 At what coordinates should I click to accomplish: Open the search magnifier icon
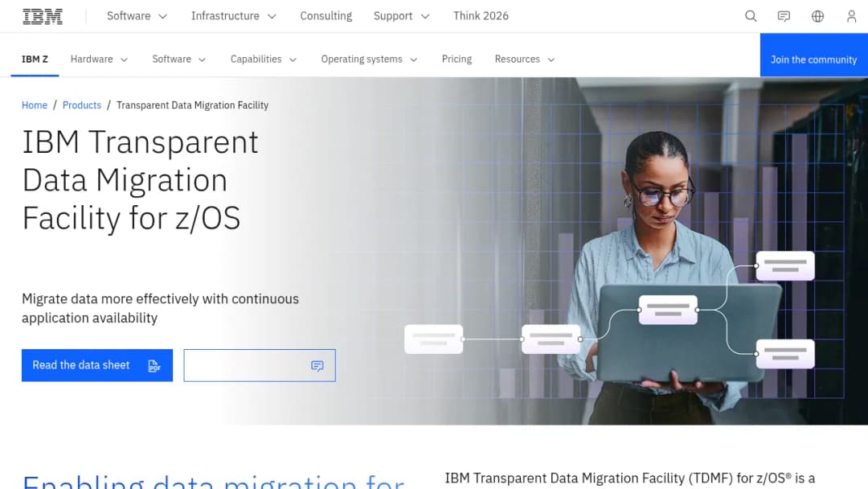click(751, 16)
